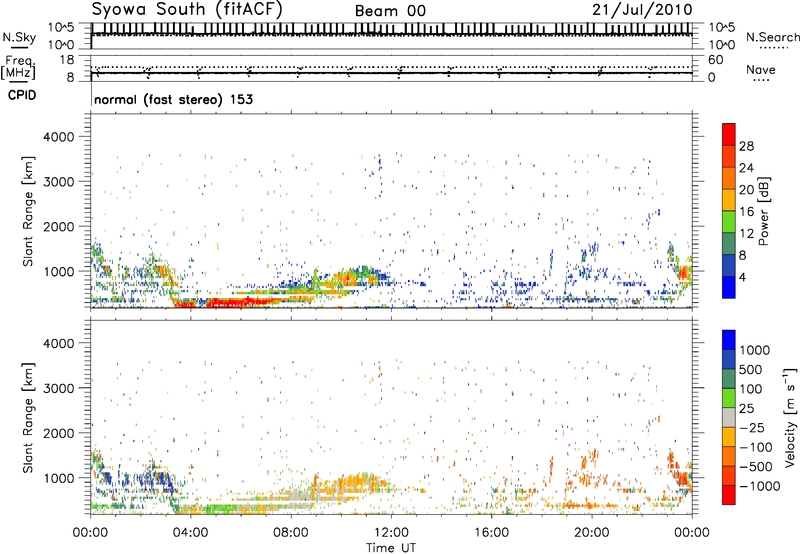
Task: Click 'Slant Range [km]' label of the velocity panel
Action: tap(28, 417)
